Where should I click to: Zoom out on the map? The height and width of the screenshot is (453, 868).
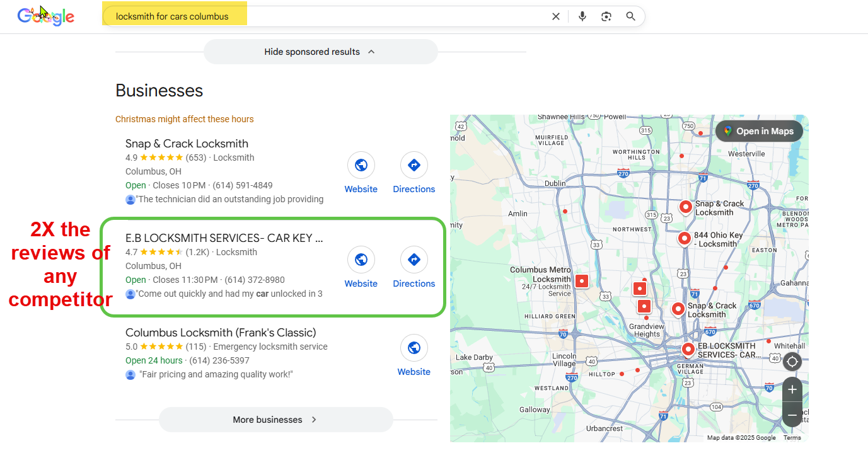792,415
